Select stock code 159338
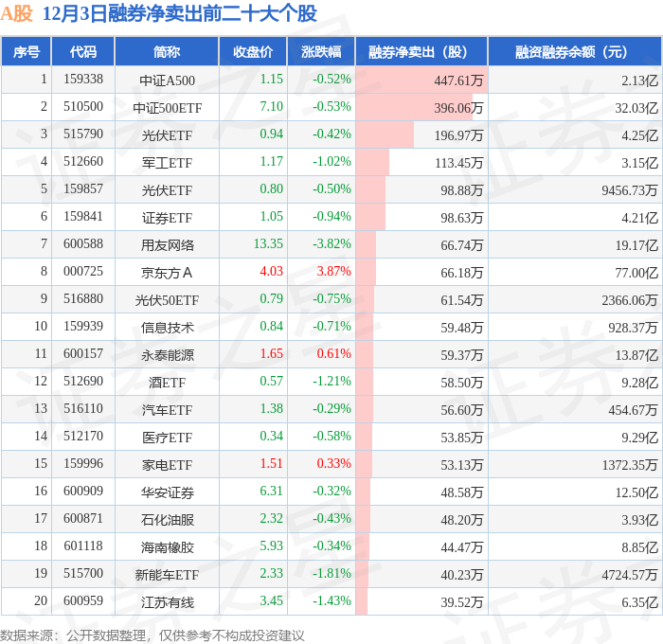663x644 pixels. (83, 79)
